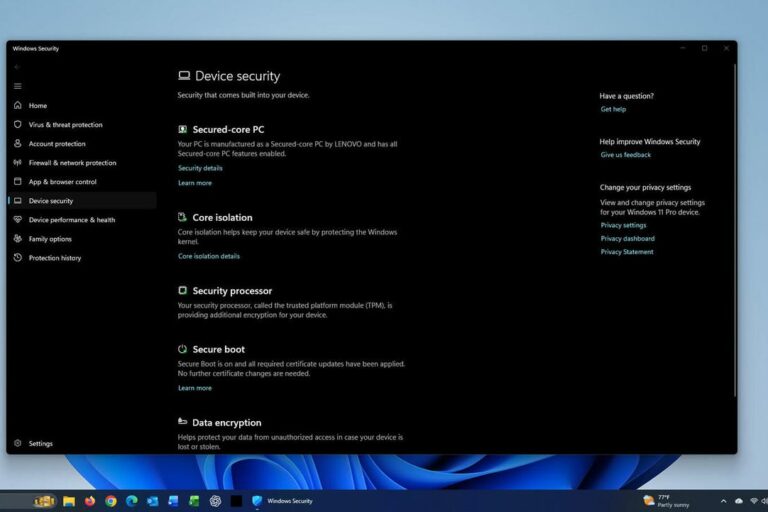Open the Privacy dashboard link
This screenshot has height=512, width=768.
point(627,239)
